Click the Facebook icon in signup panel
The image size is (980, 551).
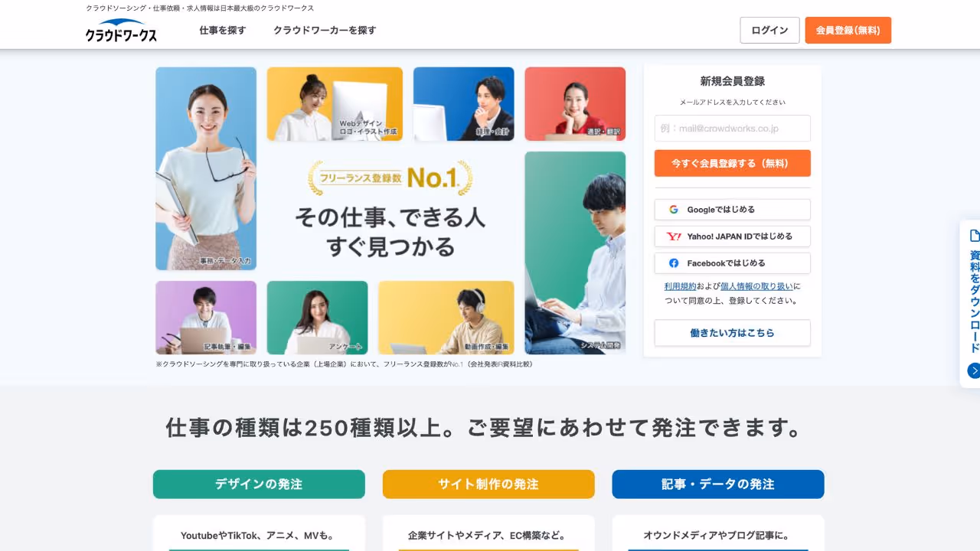click(674, 263)
